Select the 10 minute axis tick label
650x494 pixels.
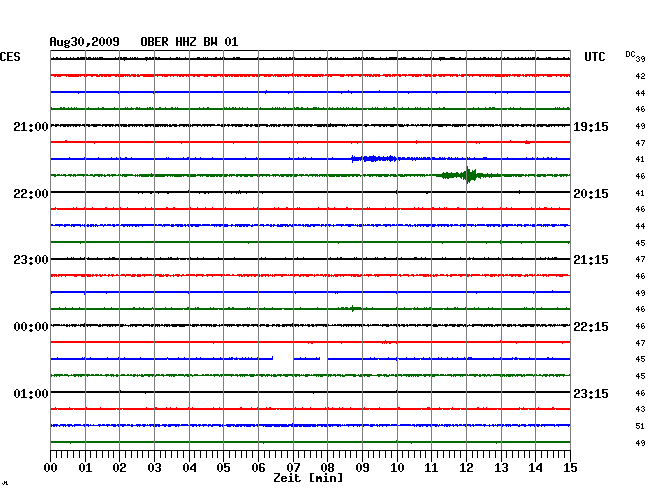tap(397, 468)
